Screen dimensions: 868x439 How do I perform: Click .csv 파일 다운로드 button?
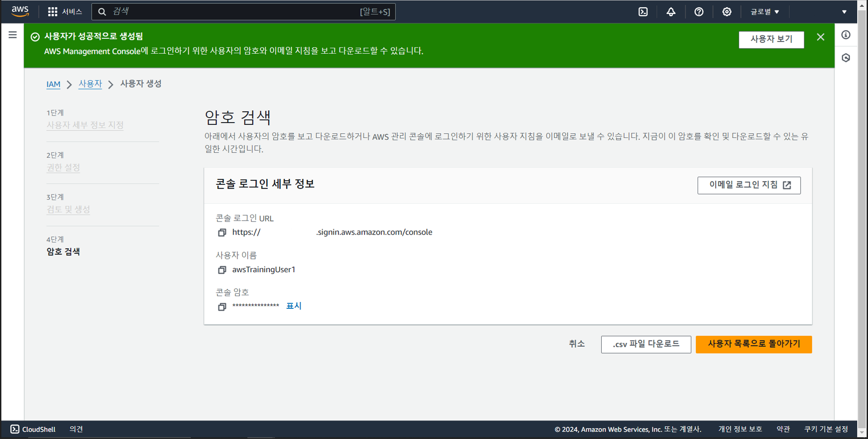(646, 345)
